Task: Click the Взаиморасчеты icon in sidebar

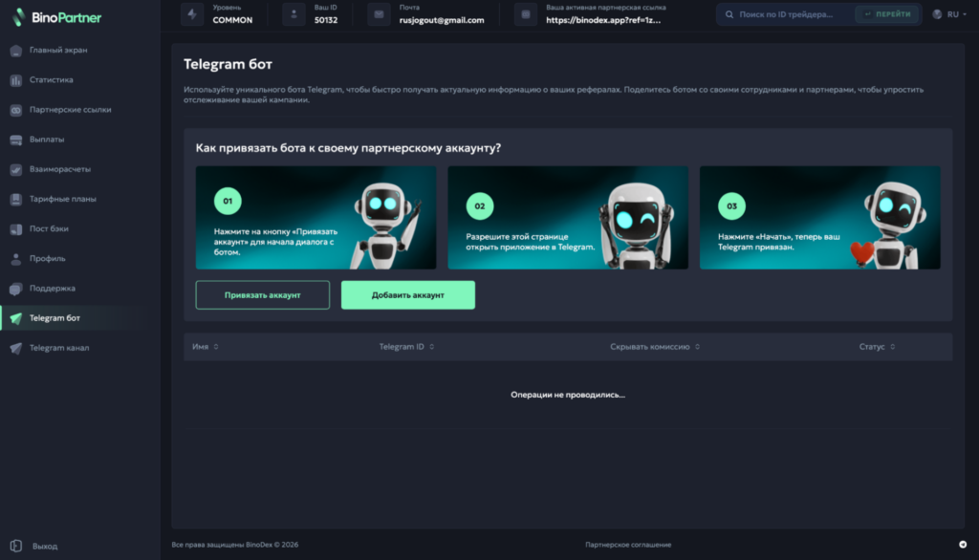Action: pyautogui.click(x=16, y=169)
